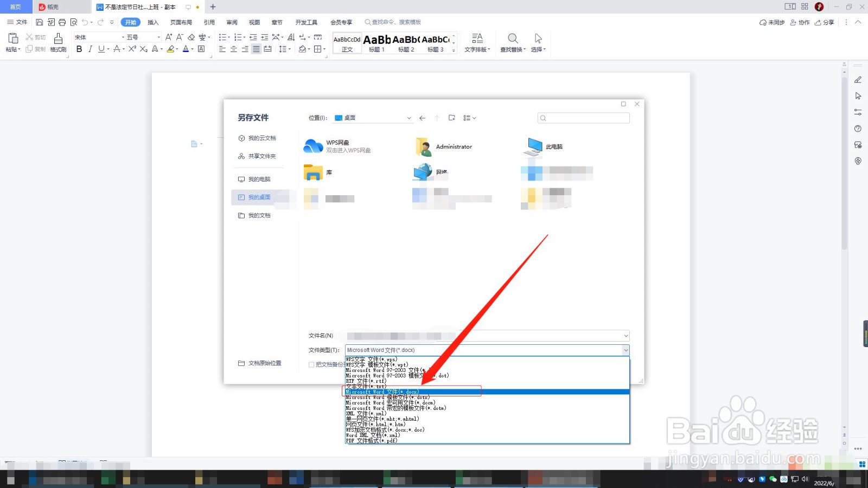The height and width of the screenshot is (488, 868).
Task: Click 文档原始位置 at dialog bottom
Action: tap(260, 363)
